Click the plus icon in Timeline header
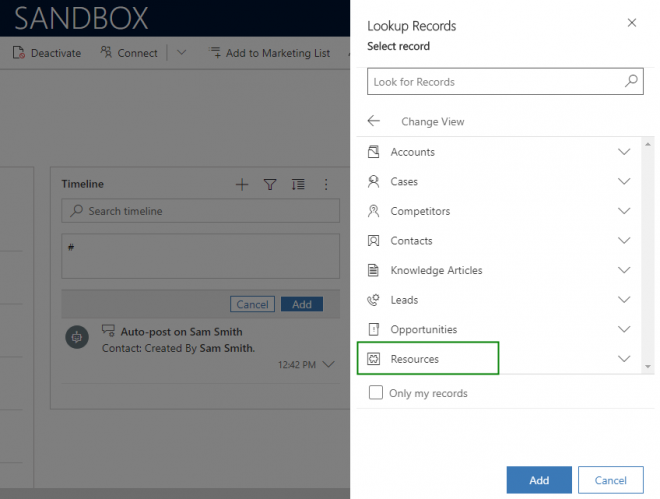 pyautogui.click(x=241, y=185)
